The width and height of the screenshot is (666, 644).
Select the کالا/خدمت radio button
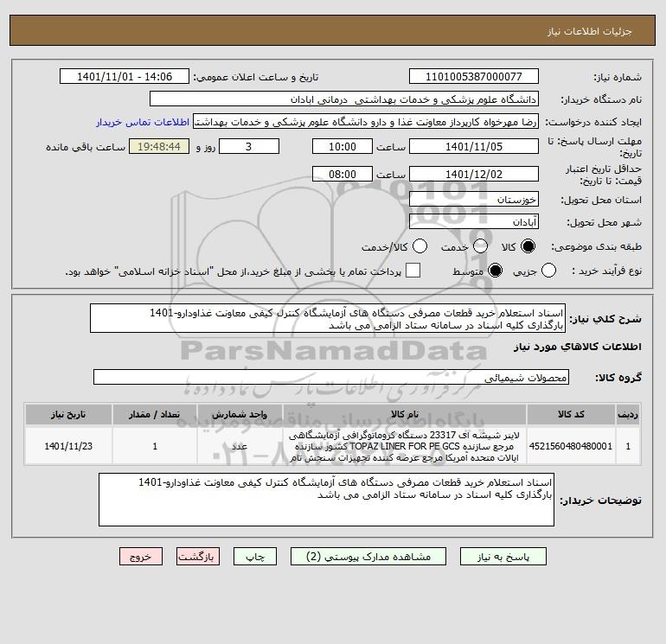tap(420, 246)
